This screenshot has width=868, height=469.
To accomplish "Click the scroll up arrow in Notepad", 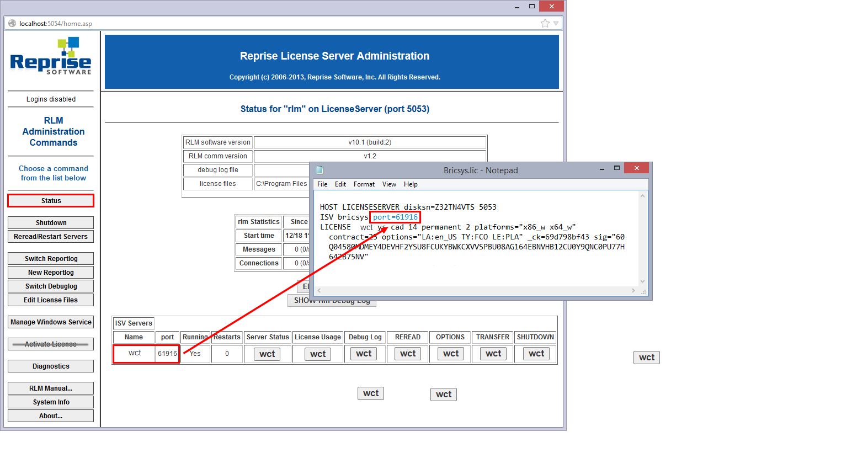I will point(642,196).
